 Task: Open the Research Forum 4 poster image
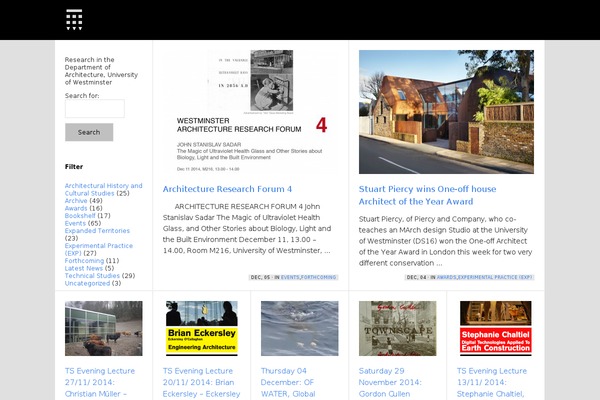pyautogui.click(x=250, y=112)
